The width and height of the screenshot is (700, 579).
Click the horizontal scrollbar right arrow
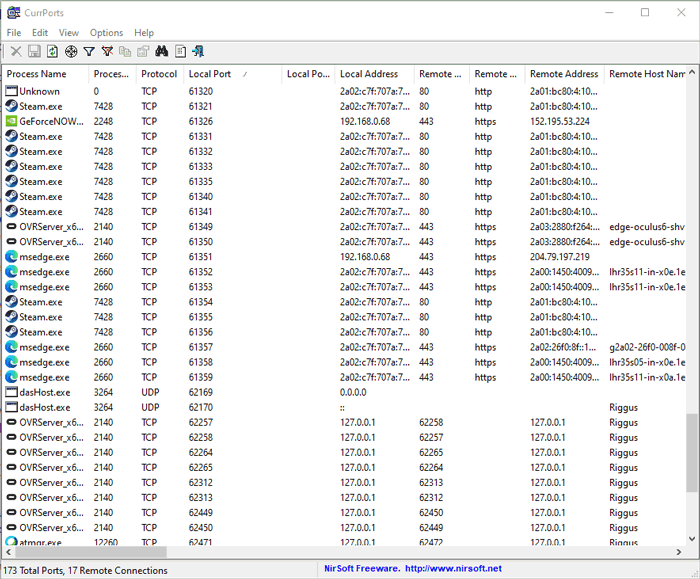(679, 552)
